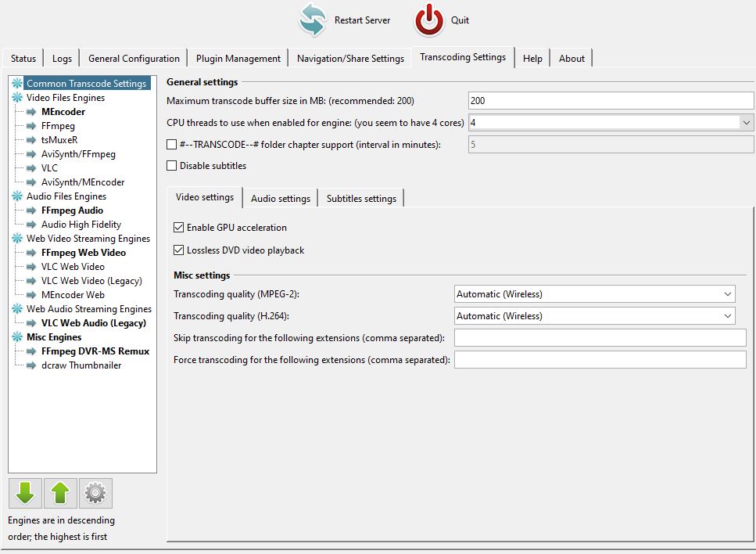
Task: Click snowflake icon beside Web Video Streaming Engines
Action: [17, 239]
